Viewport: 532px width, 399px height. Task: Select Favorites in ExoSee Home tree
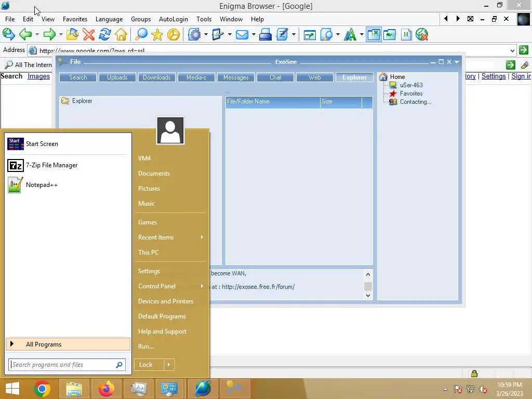(411, 94)
